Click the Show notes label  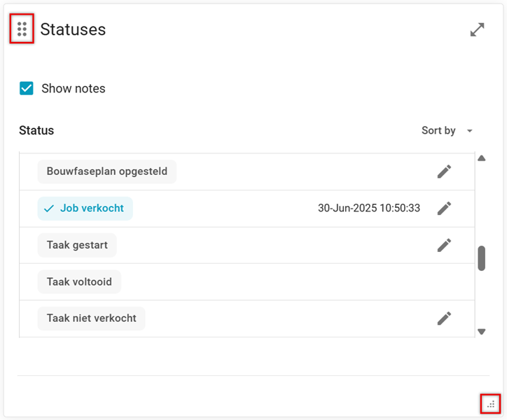pos(74,89)
